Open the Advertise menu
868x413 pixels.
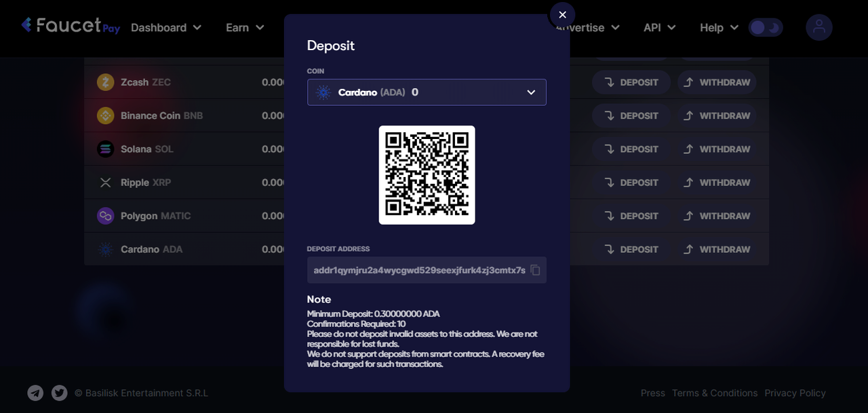(588, 28)
